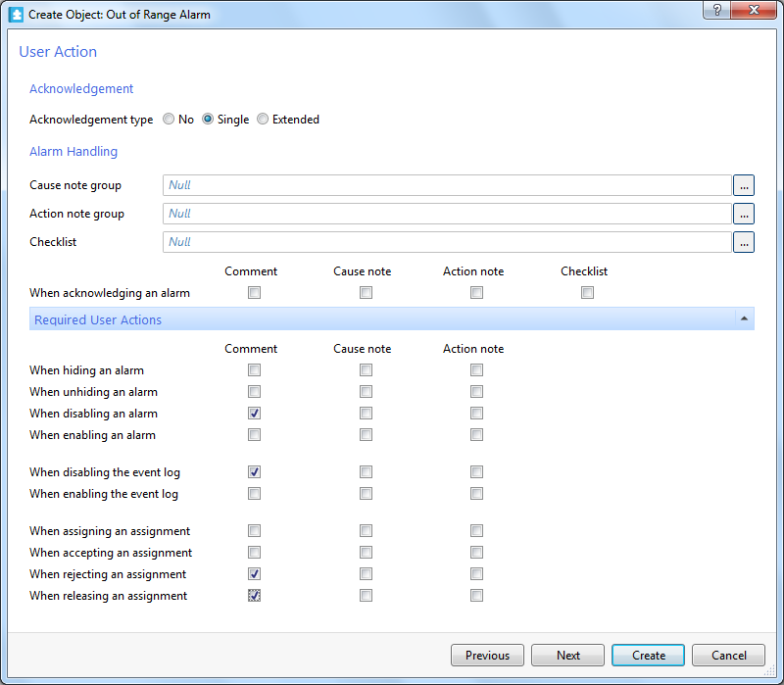
Task: Click the Cause note group input field
Action: (x=447, y=185)
